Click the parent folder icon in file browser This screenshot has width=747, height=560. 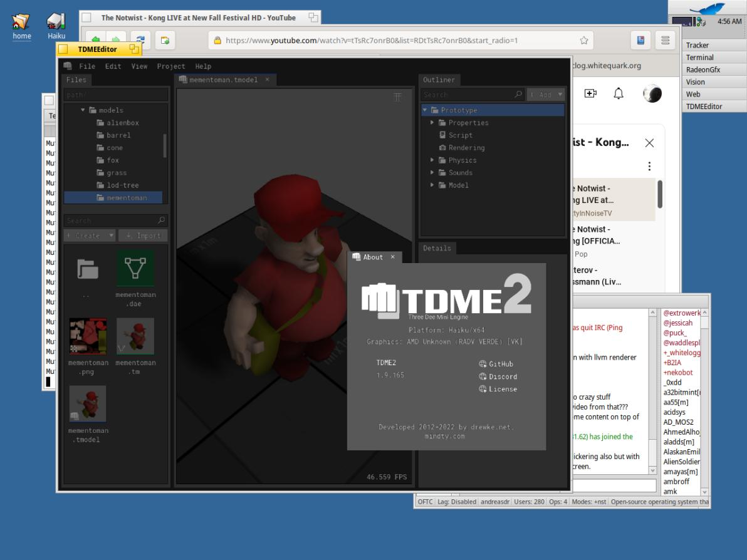point(87,269)
